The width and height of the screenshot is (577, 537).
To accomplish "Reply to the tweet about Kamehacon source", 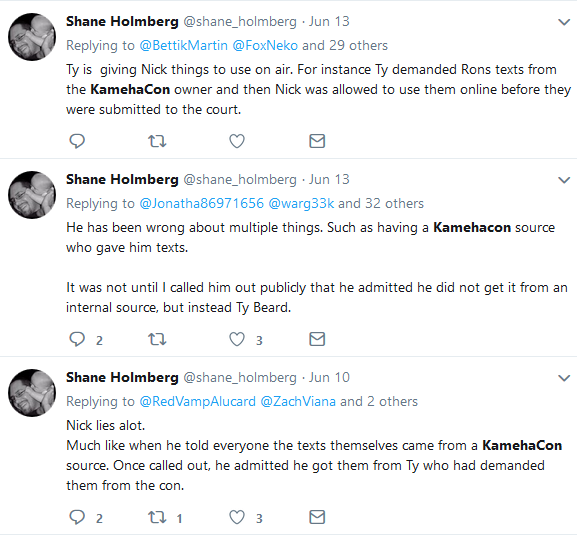I will click(77, 339).
